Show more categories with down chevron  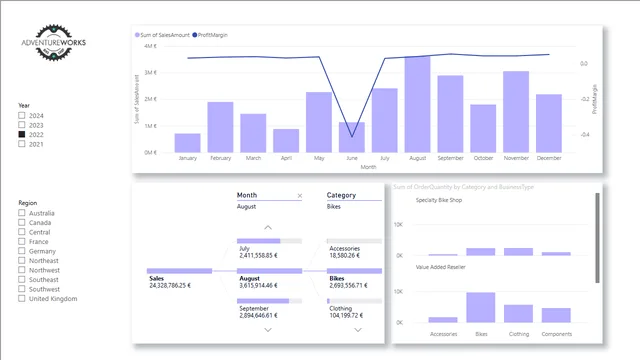tap(358, 330)
